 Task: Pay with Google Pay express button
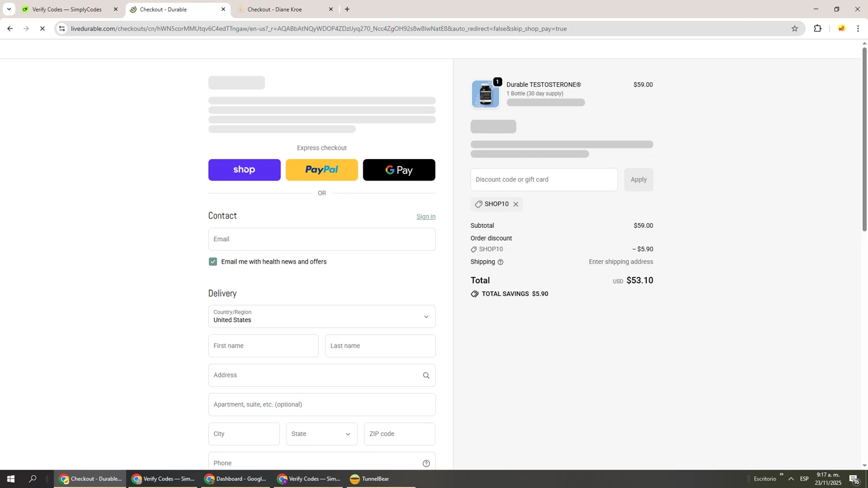pos(399,170)
